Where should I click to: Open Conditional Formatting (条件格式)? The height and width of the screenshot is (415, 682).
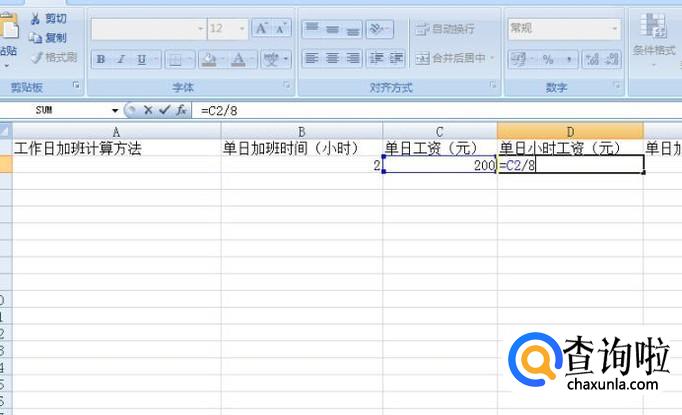click(x=654, y=39)
